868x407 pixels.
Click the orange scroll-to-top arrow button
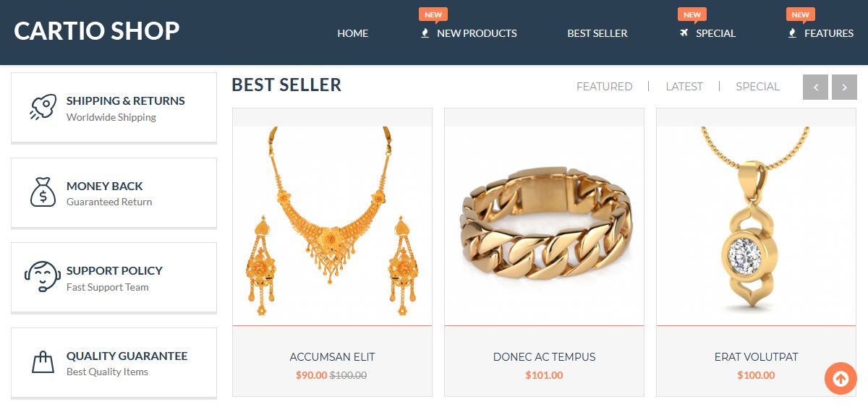841,378
